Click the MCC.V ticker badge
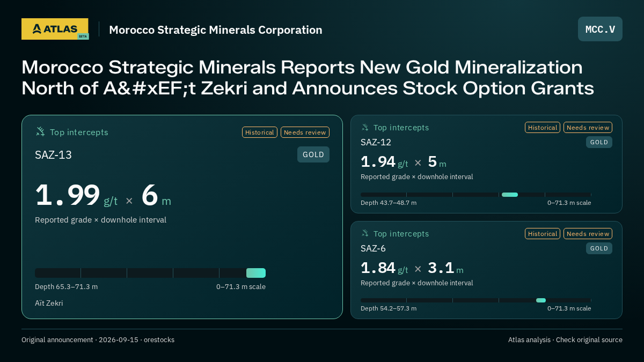The width and height of the screenshot is (644, 362). click(x=600, y=29)
